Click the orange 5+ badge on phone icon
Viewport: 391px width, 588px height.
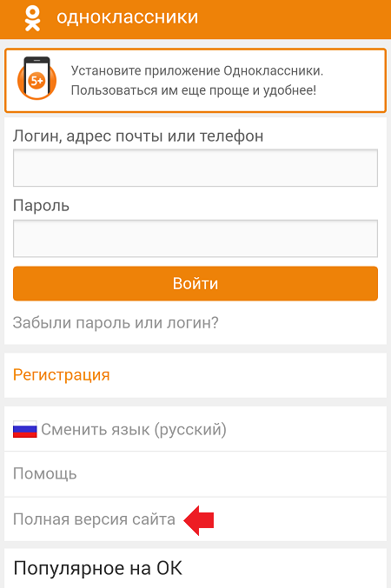(x=37, y=81)
